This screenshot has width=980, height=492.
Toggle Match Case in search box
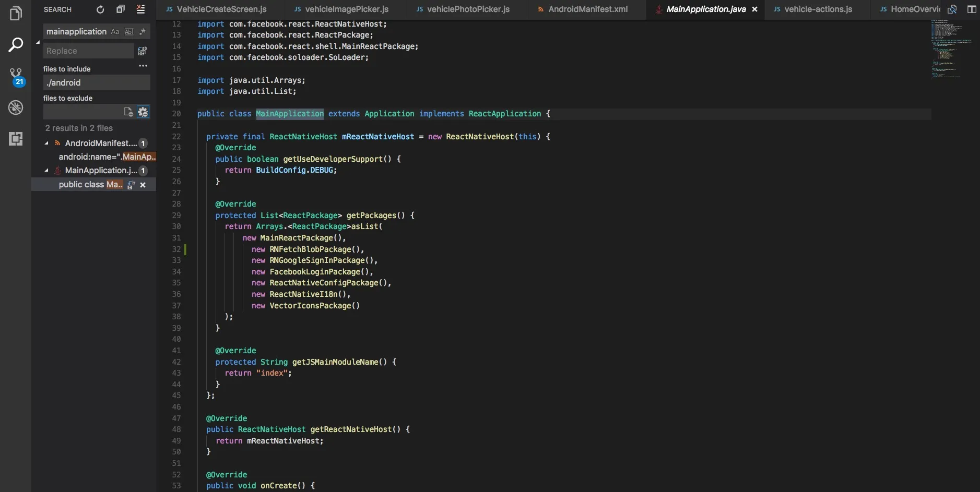tap(115, 32)
